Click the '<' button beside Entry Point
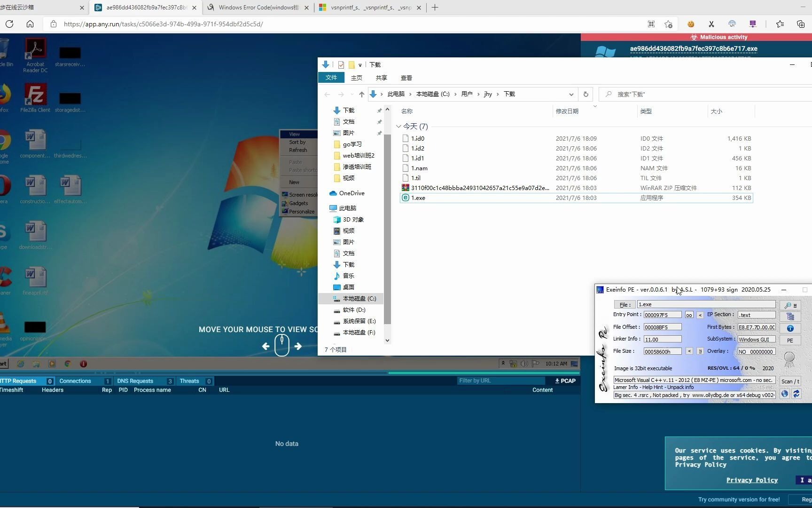Viewport: 812px width, 508px height. [x=700, y=315]
